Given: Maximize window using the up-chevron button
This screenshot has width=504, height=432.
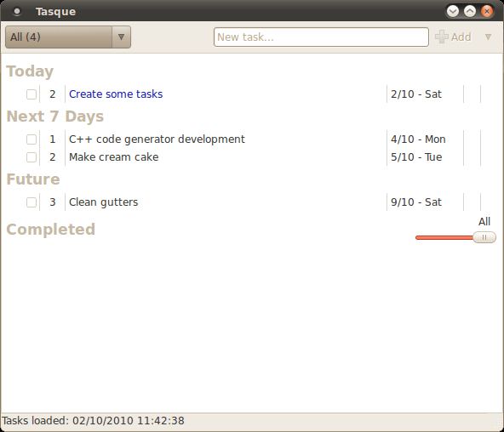Looking at the screenshot, I should tap(470, 11).
